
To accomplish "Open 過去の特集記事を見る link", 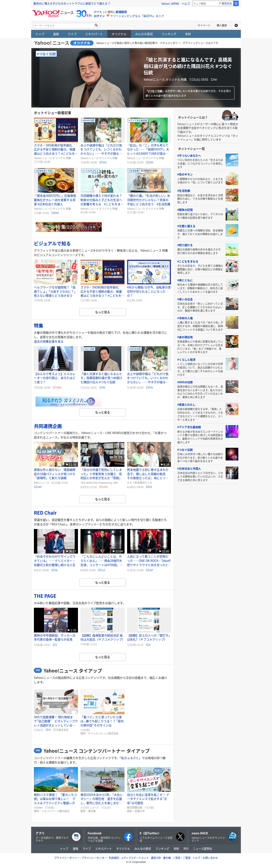I will tap(49, 341).
